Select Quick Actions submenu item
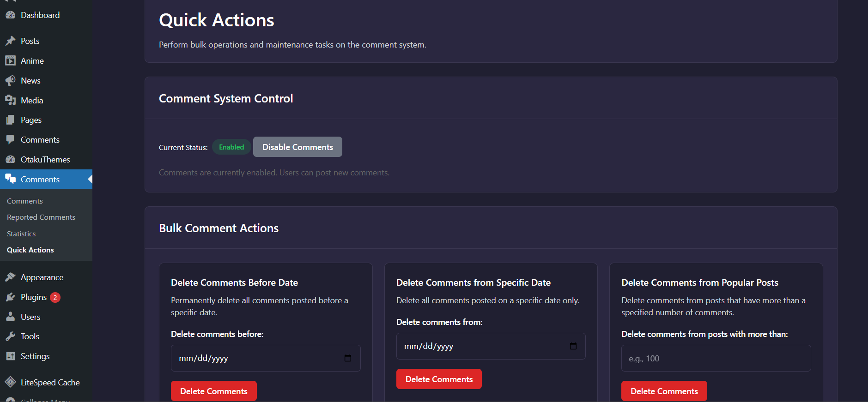 click(30, 250)
